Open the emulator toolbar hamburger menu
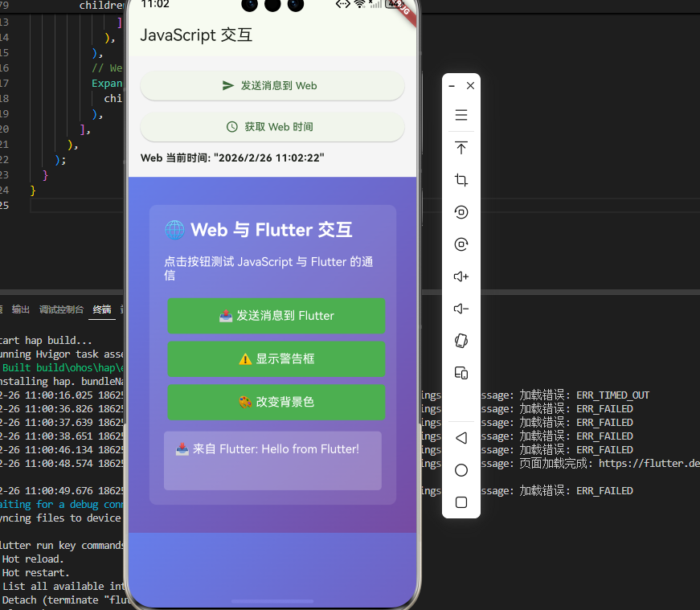This screenshot has width=700, height=610. point(461,115)
